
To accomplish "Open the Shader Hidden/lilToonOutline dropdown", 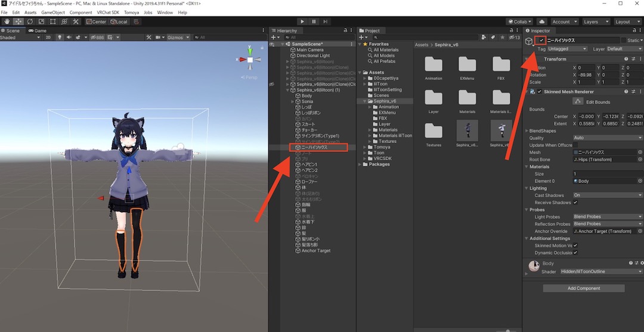I will 601,272.
